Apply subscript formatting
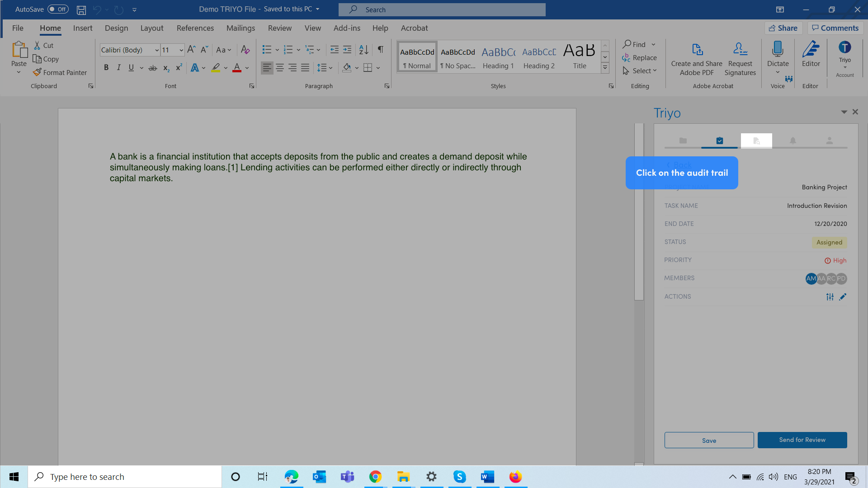Image resolution: width=868 pixels, height=488 pixels. point(166,68)
